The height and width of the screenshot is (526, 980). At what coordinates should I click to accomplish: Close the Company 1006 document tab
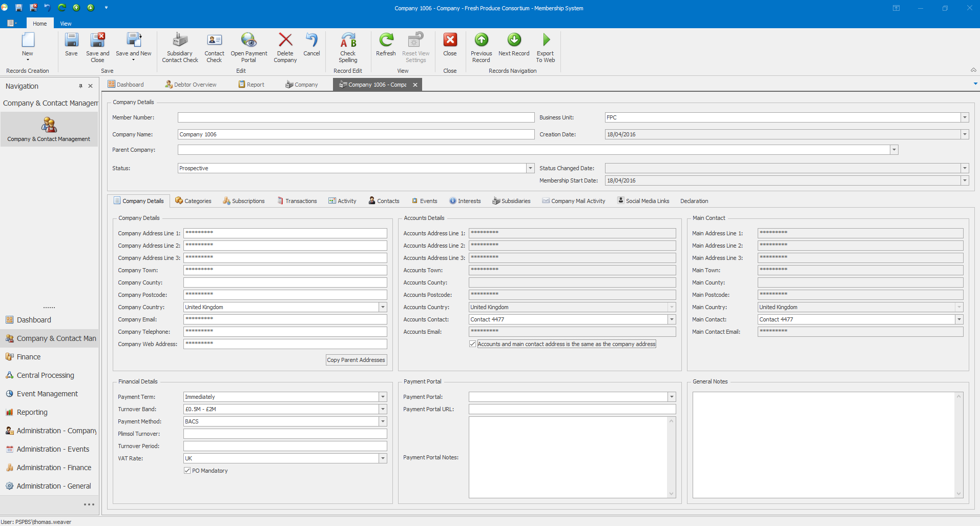tap(415, 85)
